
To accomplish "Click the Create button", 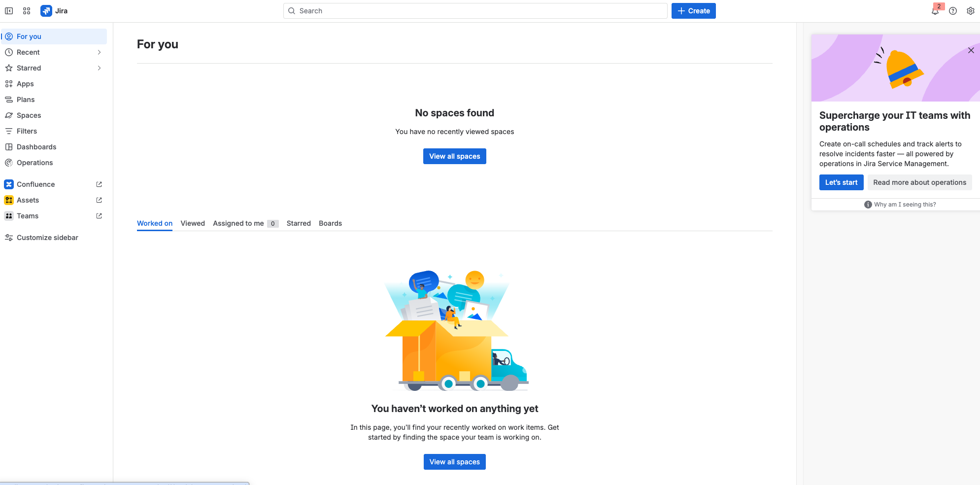I will coord(693,11).
